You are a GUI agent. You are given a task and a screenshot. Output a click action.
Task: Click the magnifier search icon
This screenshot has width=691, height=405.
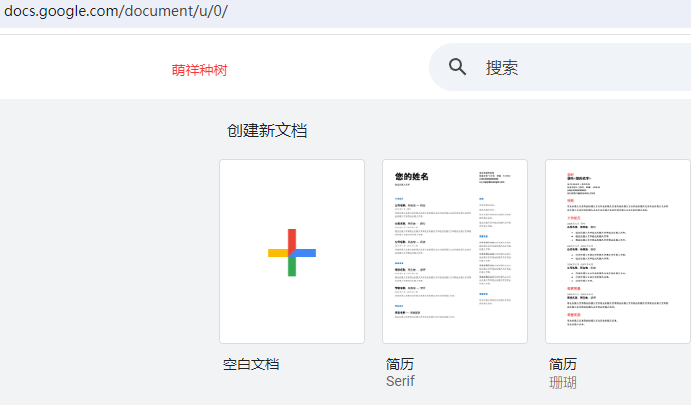(457, 67)
